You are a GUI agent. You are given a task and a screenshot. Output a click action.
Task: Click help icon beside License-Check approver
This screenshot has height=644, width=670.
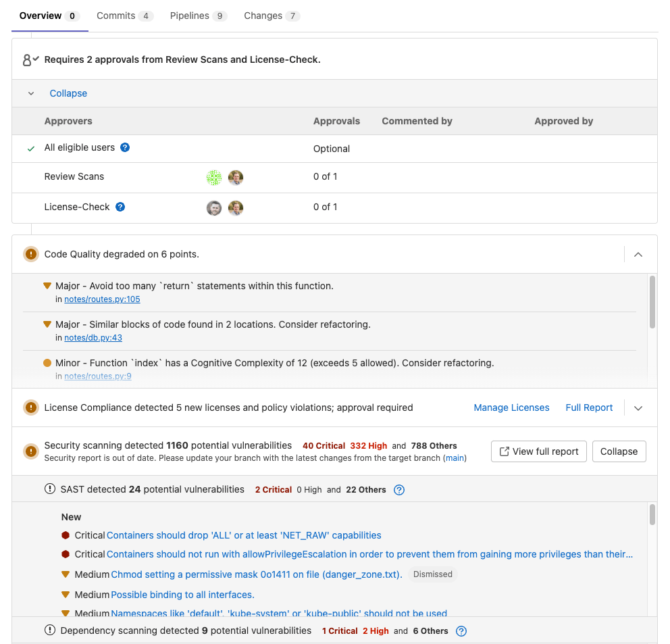(x=120, y=207)
